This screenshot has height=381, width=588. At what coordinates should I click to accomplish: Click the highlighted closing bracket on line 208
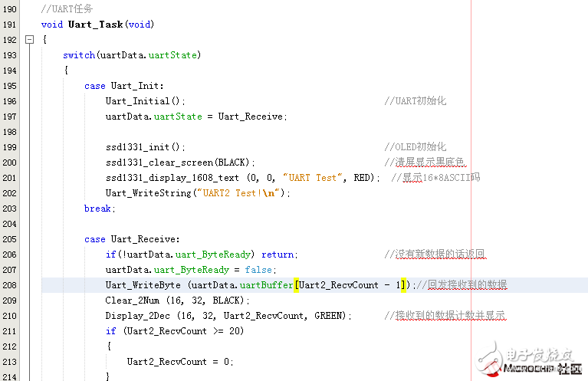tap(403, 285)
